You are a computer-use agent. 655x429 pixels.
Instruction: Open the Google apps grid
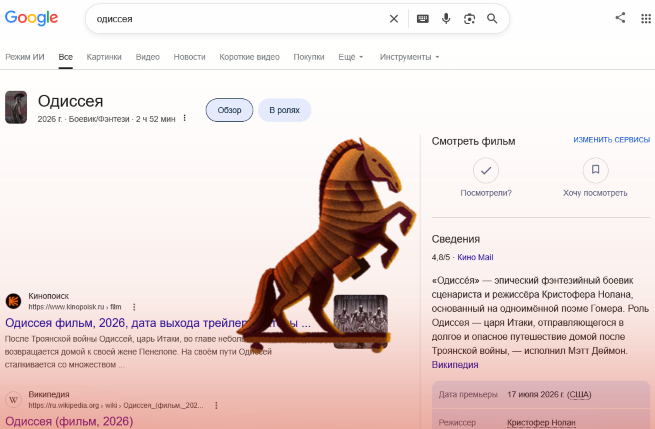[x=646, y=18]
